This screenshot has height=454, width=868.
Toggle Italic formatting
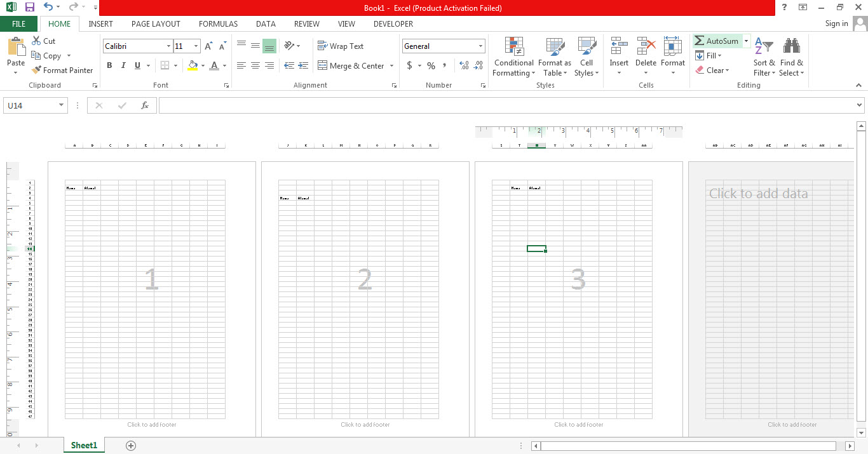(x=123, y=65)
